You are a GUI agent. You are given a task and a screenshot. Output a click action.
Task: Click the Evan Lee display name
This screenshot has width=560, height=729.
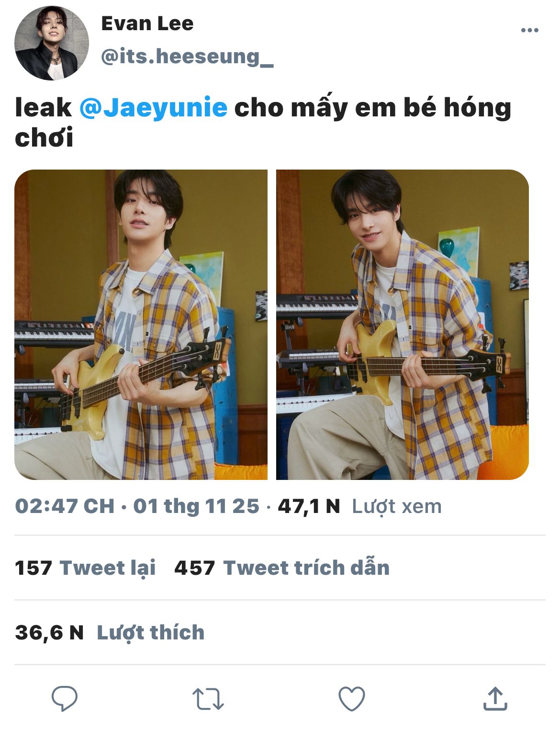click(147, 23)
